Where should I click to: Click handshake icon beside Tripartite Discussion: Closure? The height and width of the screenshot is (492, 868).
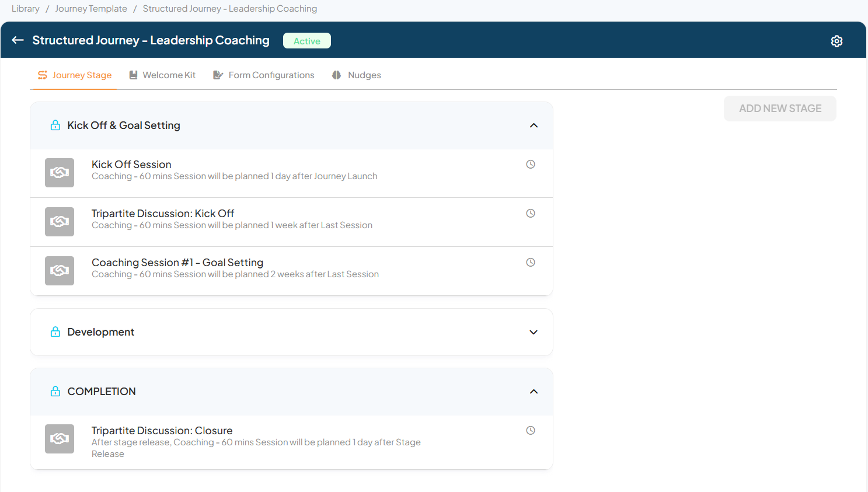60,439
